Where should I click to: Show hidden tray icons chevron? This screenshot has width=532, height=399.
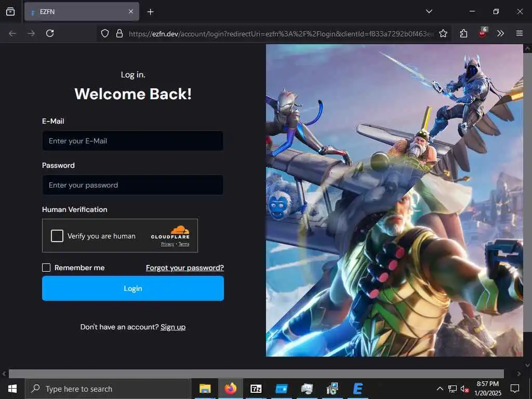(x=440, y=389)
